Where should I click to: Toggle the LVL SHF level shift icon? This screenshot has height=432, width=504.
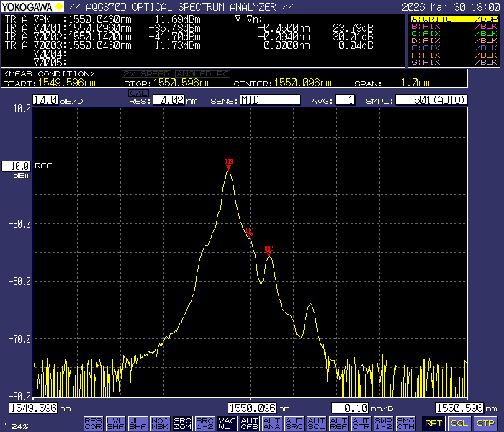[x=115, y=423]
